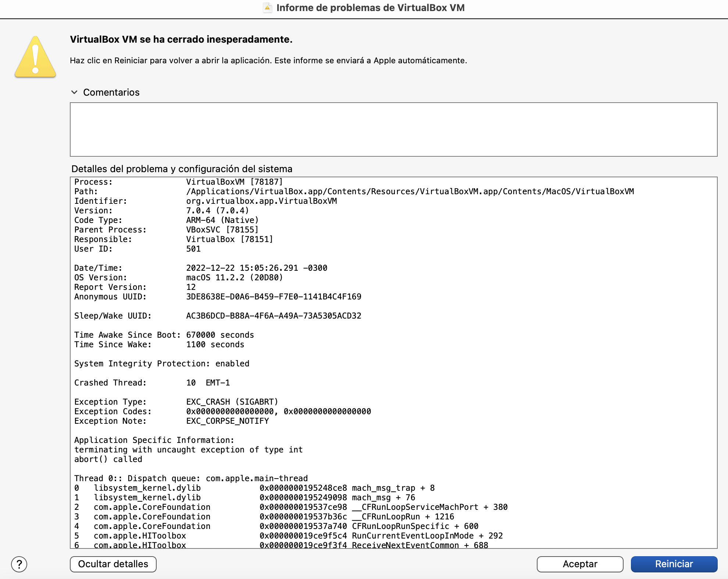This screenshot has height=579, width=728.
Task: Click Ocultar detalles to hide the report
Action: point(113,564)
